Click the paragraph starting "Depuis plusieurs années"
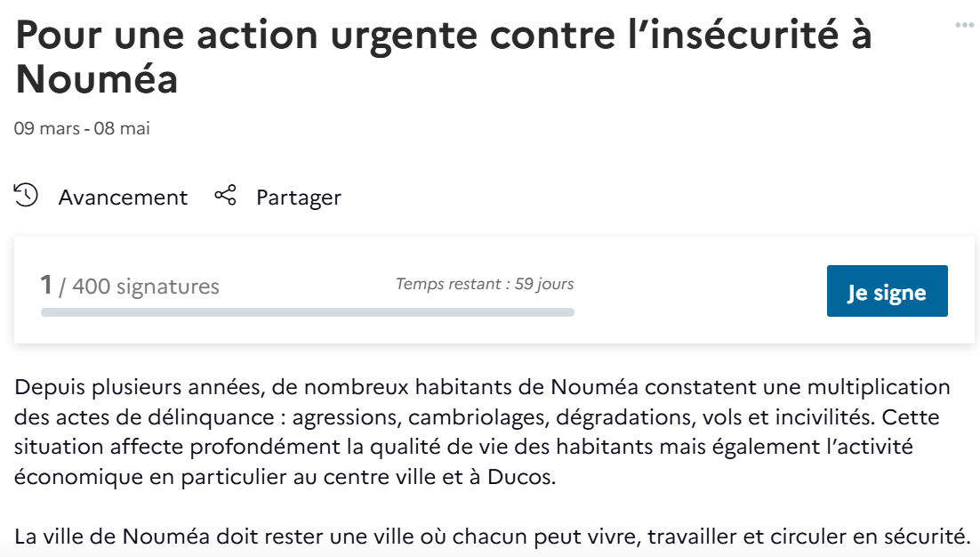The height and width of the screenshot is (557, 980). (x=482, y=432)
